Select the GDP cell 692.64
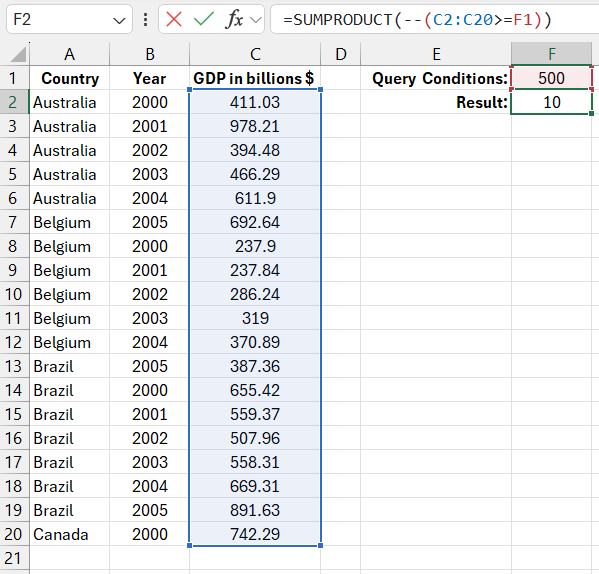Viewport: 599px width, 574px height. click(255, 222)
